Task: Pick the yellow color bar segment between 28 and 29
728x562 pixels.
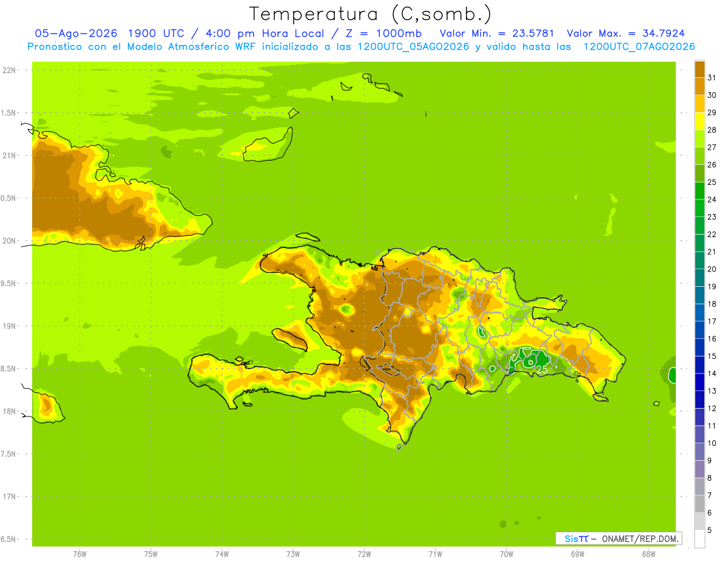Action: [699, 121]
